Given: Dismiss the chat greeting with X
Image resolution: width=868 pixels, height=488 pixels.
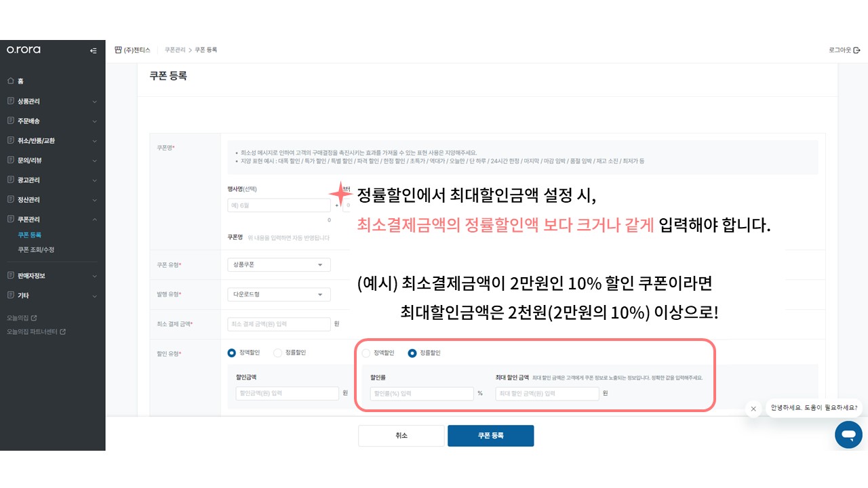Looking at the screenshot, I should (x=753, y=409).
